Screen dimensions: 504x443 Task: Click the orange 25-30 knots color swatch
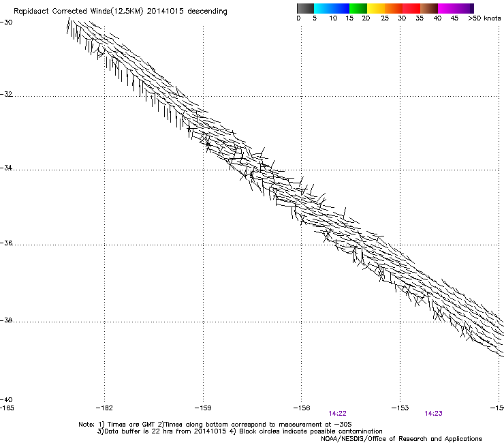click(x=394, y=8)
